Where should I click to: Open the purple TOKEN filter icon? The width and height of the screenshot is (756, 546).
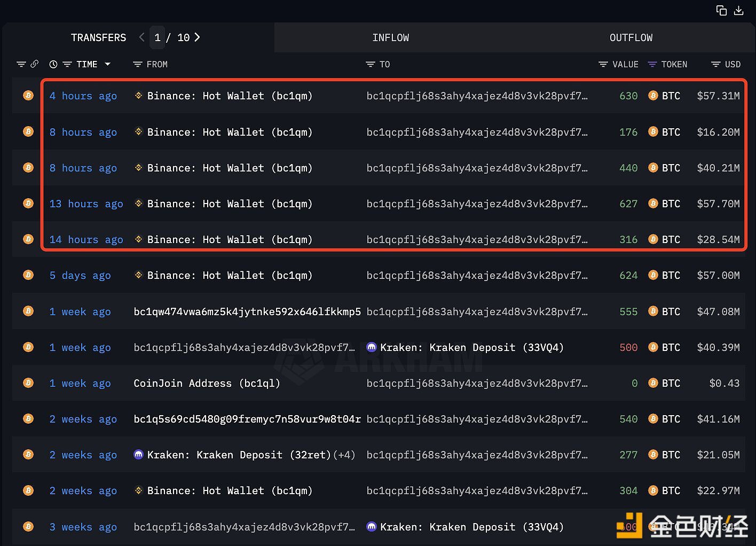652,65
